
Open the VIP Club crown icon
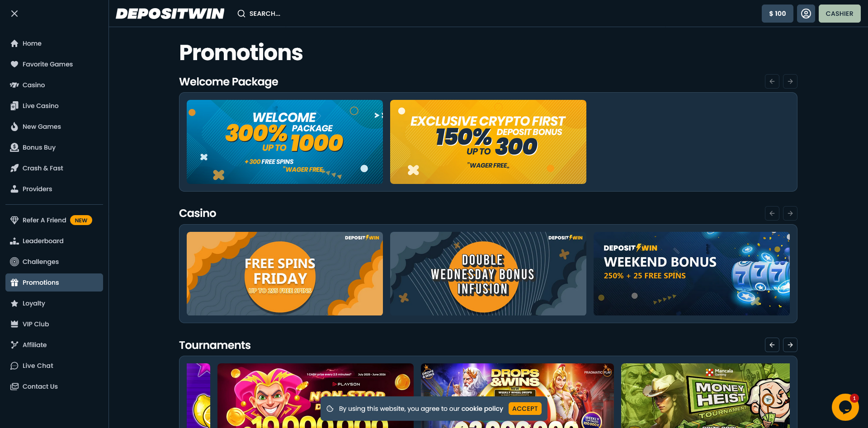tap(14, 324)
